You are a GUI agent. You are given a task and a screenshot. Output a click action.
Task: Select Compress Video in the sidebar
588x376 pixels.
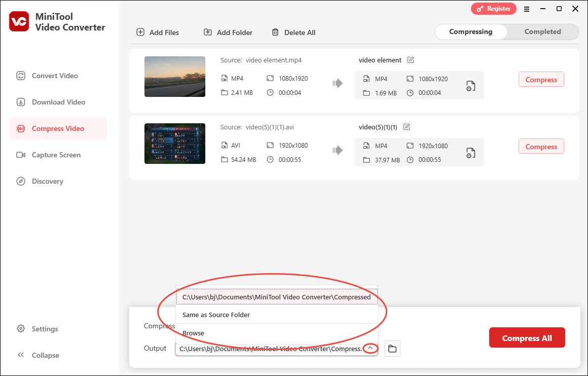(58, 128)
